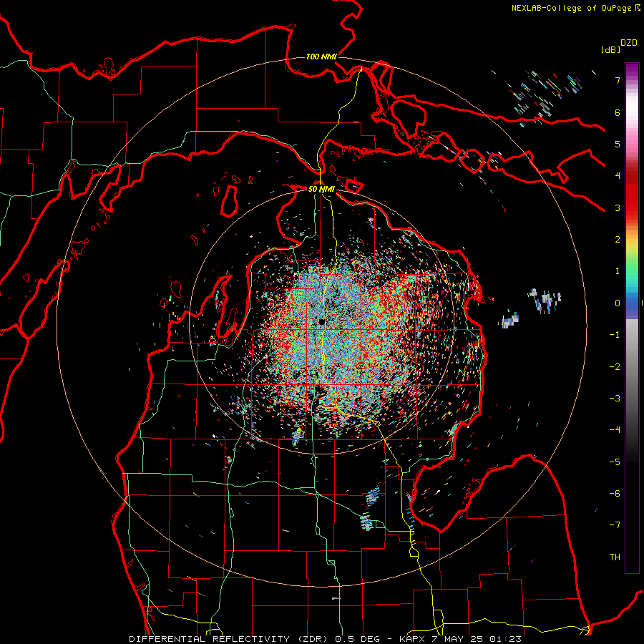This screenshot has width=644, height=644.
Task: Click scale value 6 on legend
Action: pos(618,112)
